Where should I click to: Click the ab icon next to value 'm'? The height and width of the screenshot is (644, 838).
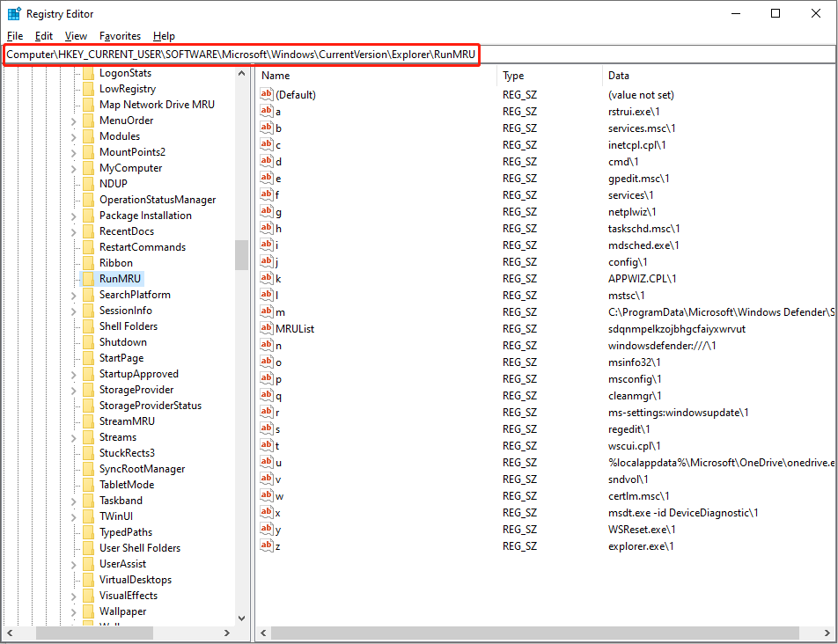tap(267, 311)
